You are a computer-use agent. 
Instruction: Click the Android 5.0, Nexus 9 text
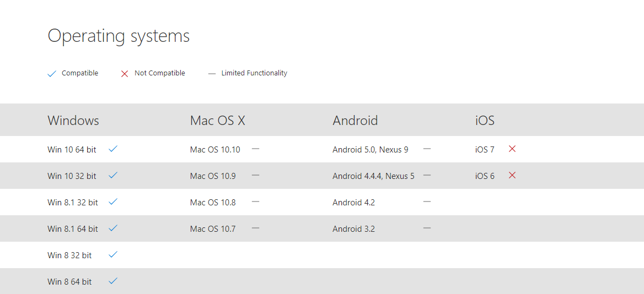pos(371,150)
